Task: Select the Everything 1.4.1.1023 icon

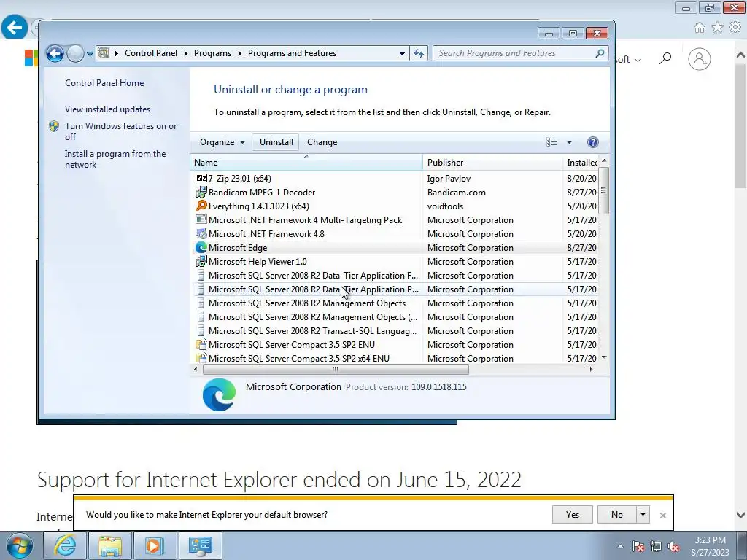Action: pos(201,206)
